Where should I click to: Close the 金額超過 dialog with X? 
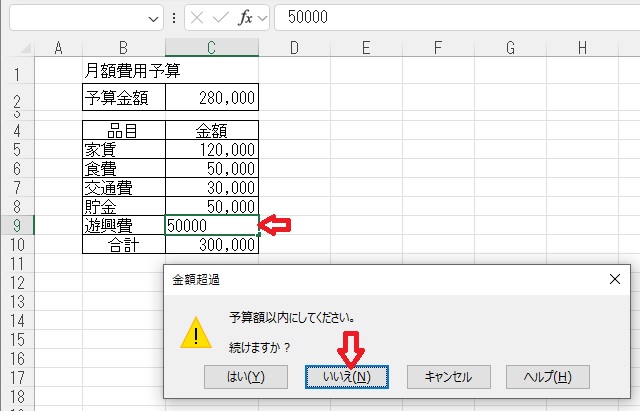pos(612,281)
